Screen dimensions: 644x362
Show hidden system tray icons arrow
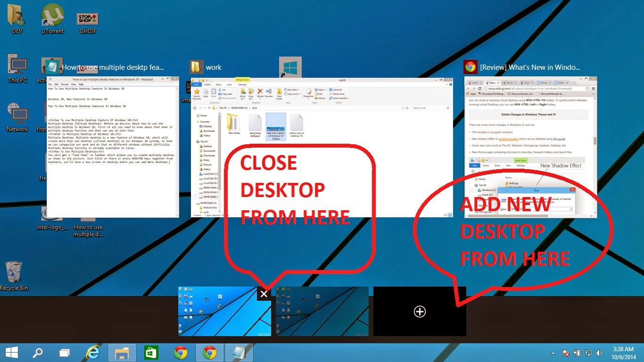click(553, 353)
